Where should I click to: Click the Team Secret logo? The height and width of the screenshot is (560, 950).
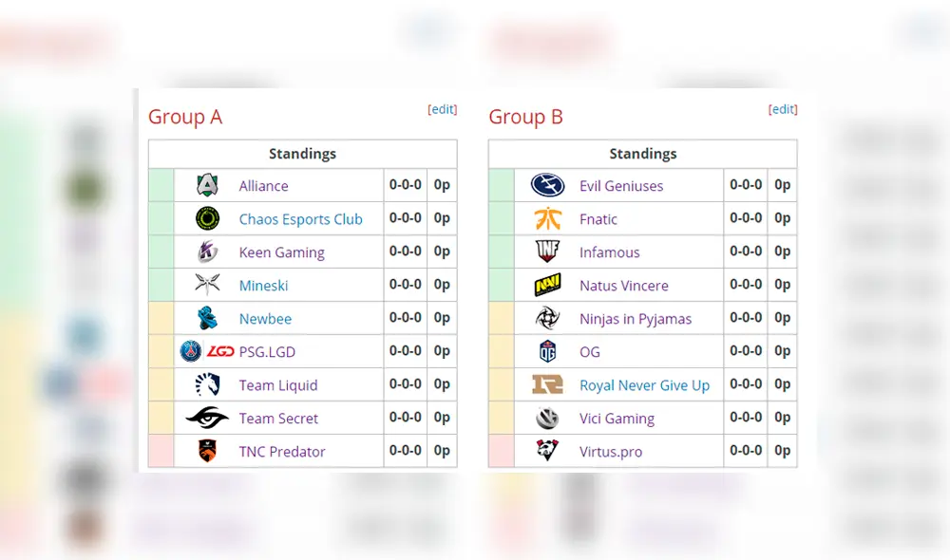click(206, 418)
